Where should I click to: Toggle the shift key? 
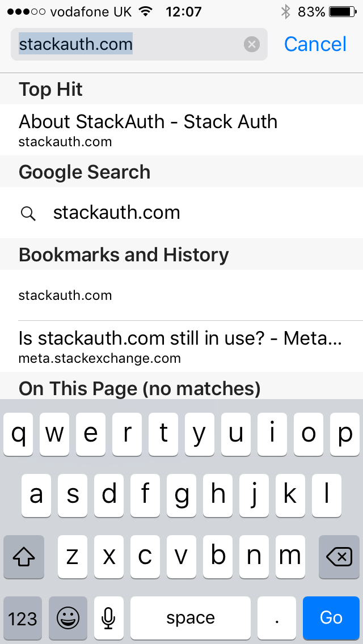click(x=23, y=557)
